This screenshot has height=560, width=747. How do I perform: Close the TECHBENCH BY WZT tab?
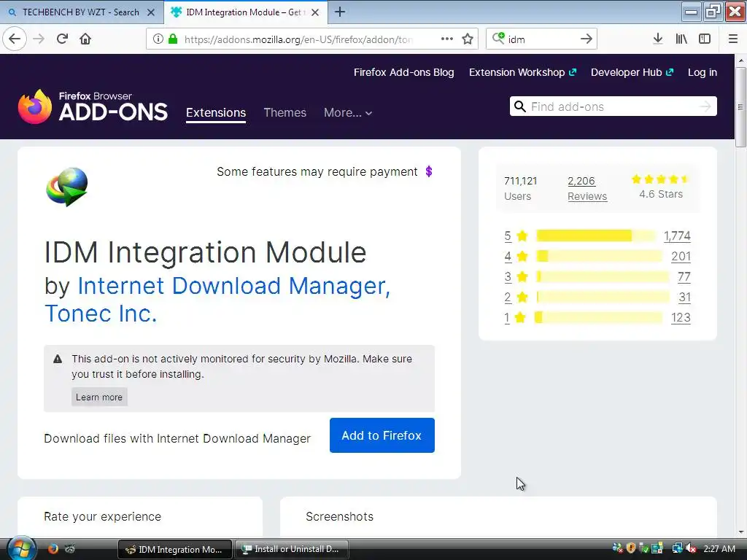point(151,12)
